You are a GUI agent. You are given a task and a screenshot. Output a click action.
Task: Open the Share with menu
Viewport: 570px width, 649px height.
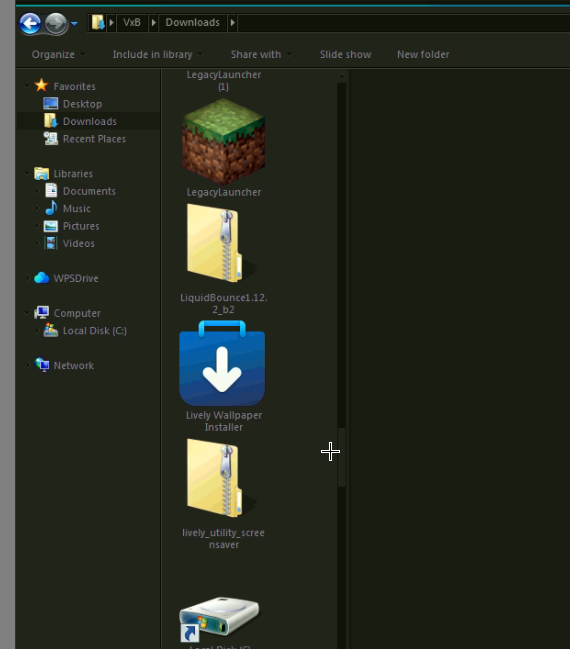(261, 54)
